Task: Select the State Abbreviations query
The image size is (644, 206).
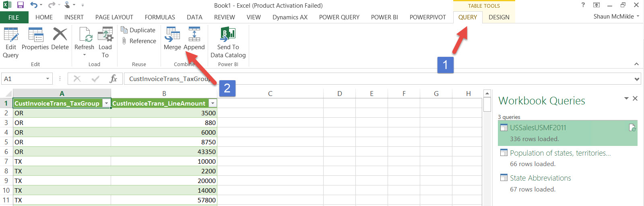Action: (x=540, y=178)
